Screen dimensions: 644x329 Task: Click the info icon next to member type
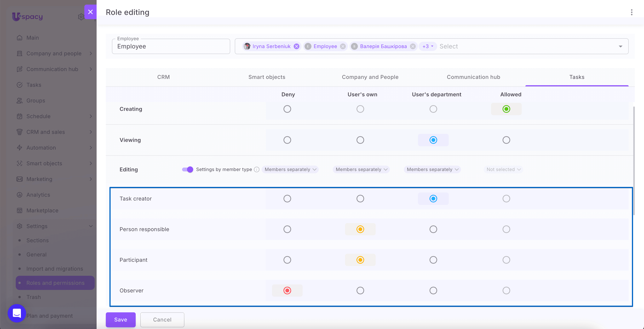click(x=256, y=169)
